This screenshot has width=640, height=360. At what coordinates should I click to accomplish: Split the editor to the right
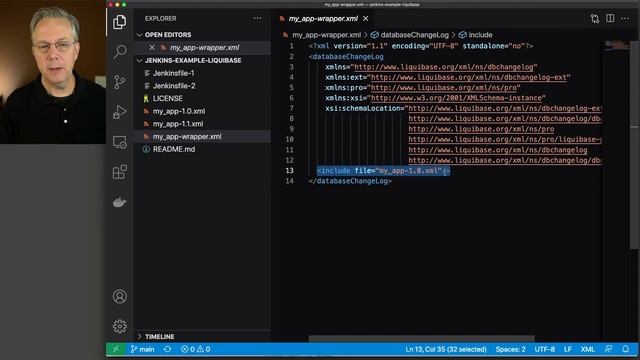[x=610, y=18]
